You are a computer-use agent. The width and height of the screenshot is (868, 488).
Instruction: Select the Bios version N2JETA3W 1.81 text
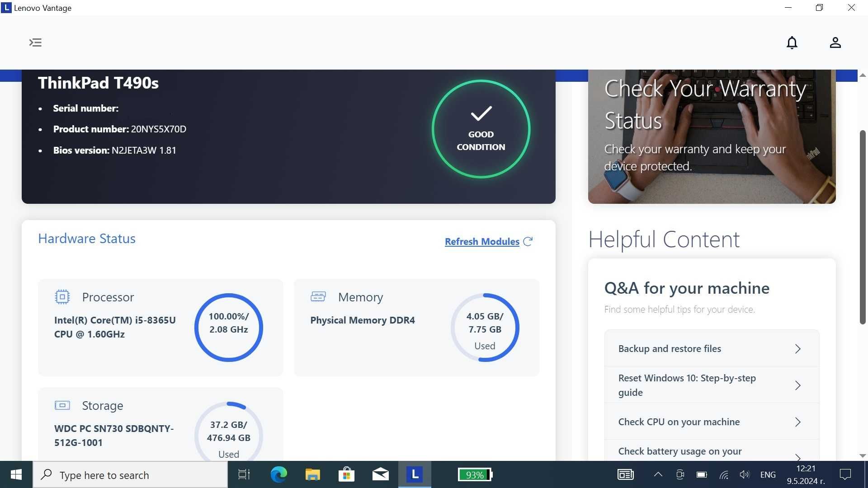click(x=115, y=150)
